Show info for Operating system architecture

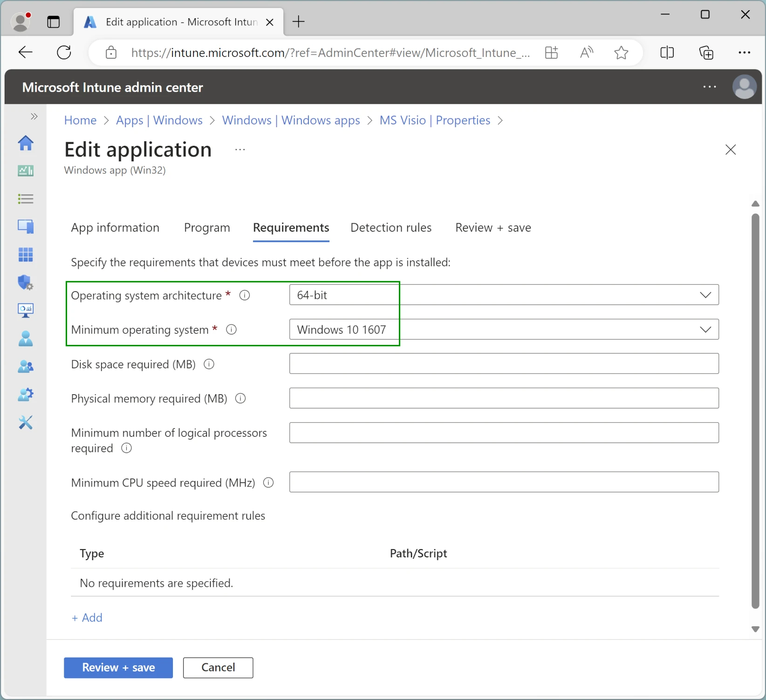pyautogui.click(x=245, y=295)
